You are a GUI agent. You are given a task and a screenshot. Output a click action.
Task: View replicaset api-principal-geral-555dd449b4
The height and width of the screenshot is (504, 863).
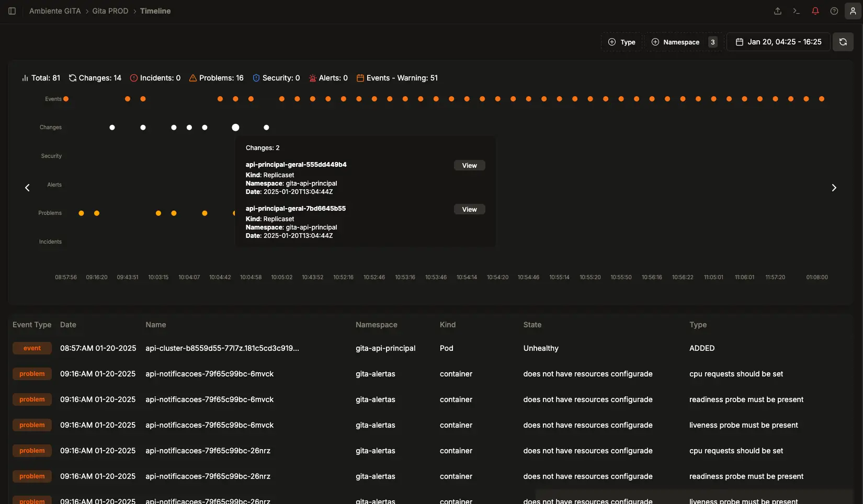[x=469, y=166]
